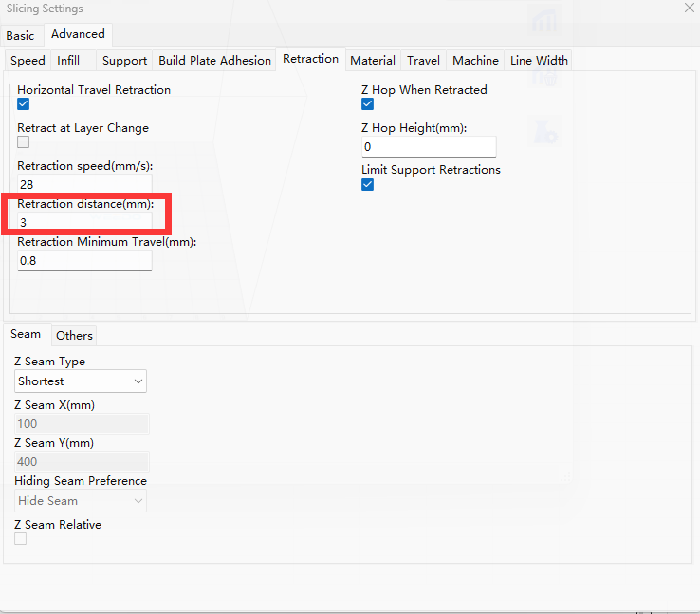Switch to the Material tab
This screenshot has width=700, height=614.
(372, 61)
